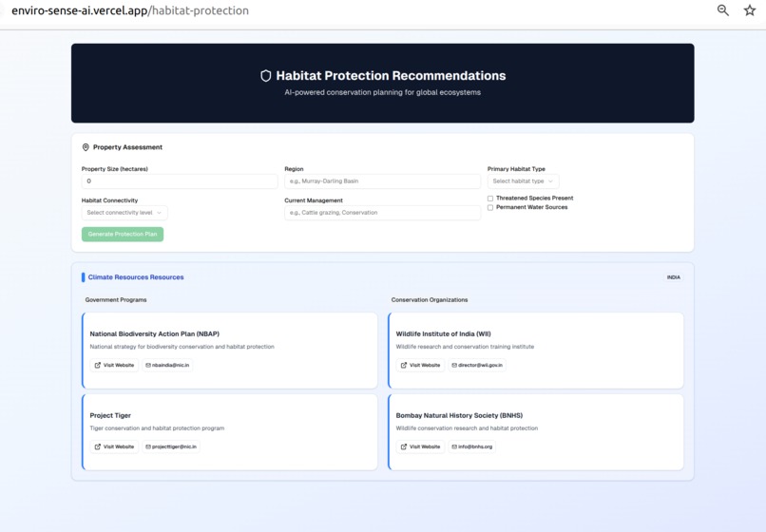Viewport: 766px width, 532px height.
Task: Click National Biodiversity Action Plan (NBAP) title
Action: tap(154, 333)
